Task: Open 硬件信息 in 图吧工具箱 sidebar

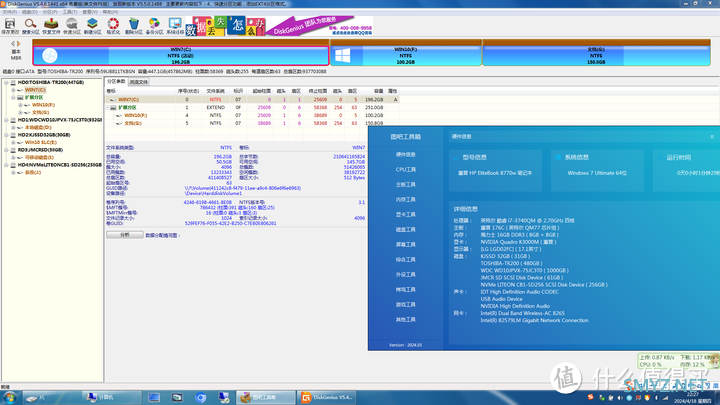Action: point(405,155)
